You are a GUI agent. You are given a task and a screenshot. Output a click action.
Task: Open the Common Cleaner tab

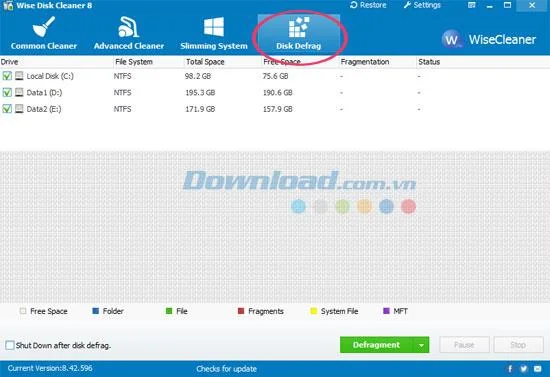pos(43,34)
